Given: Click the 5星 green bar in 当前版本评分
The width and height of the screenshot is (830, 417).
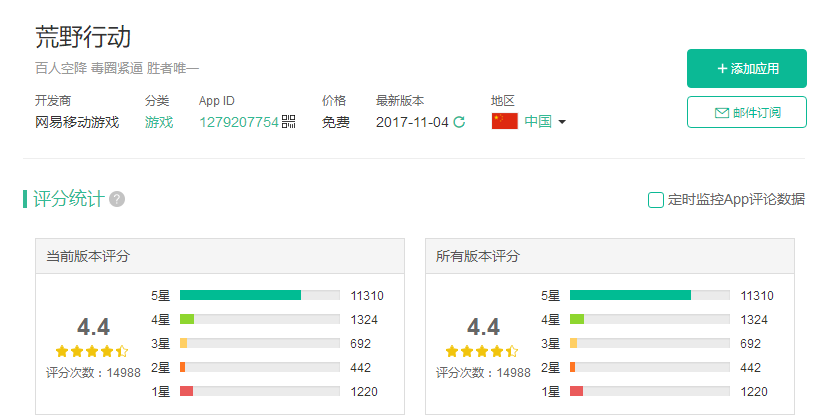Looking at the screenshot, I should tap(240, 295).
